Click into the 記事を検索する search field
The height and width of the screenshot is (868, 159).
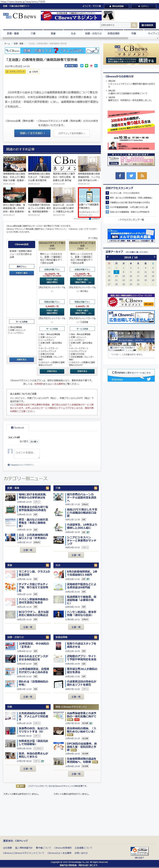tap(116, 25)
